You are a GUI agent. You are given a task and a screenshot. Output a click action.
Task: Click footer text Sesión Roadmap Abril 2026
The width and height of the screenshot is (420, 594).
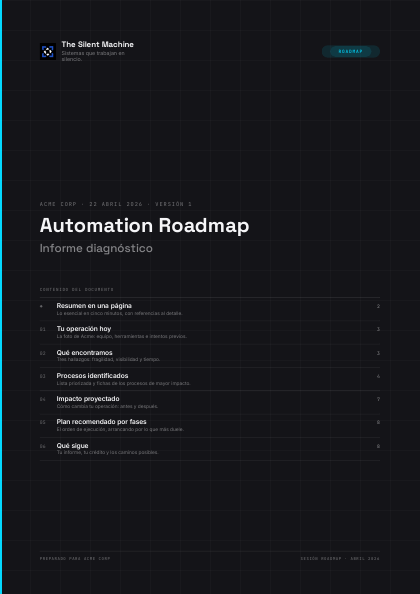pos(340,559)
